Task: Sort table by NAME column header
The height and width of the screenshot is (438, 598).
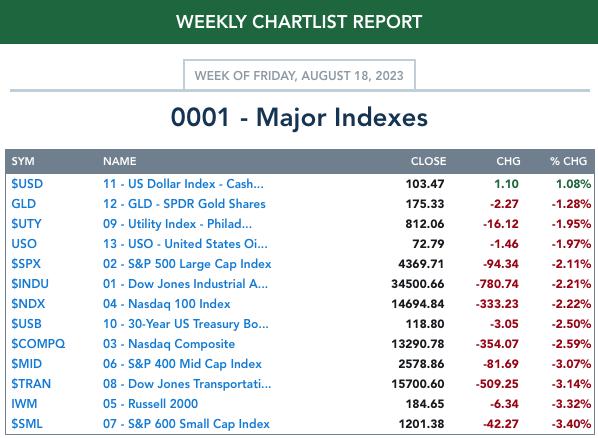Action: tap(119, 161)
